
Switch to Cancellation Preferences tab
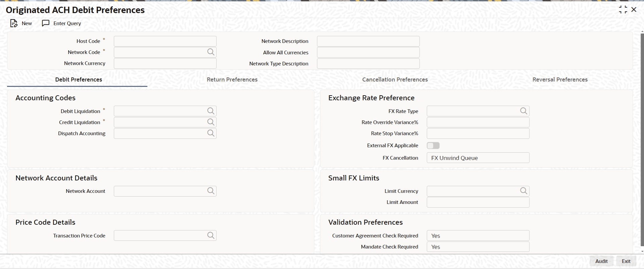click(395, 79)
